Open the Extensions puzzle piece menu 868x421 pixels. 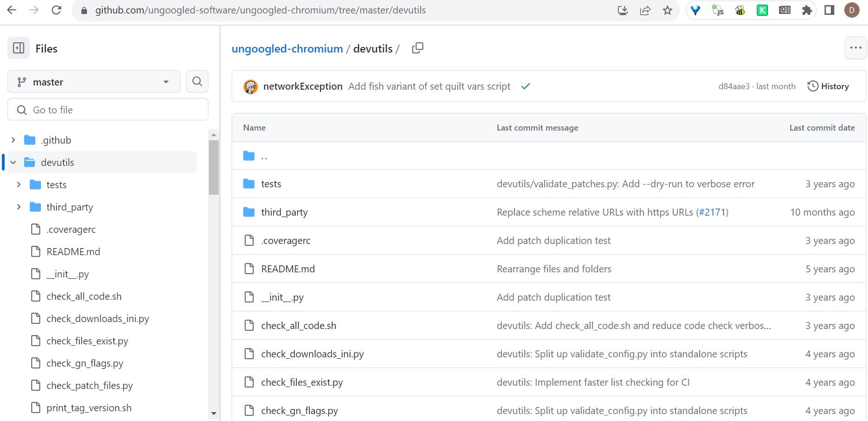[x=807, y=10]
